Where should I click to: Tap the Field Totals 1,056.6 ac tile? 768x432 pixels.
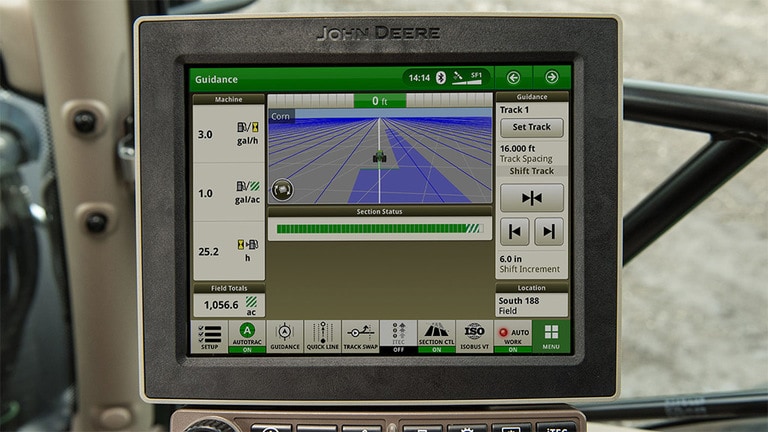(229, 305)
